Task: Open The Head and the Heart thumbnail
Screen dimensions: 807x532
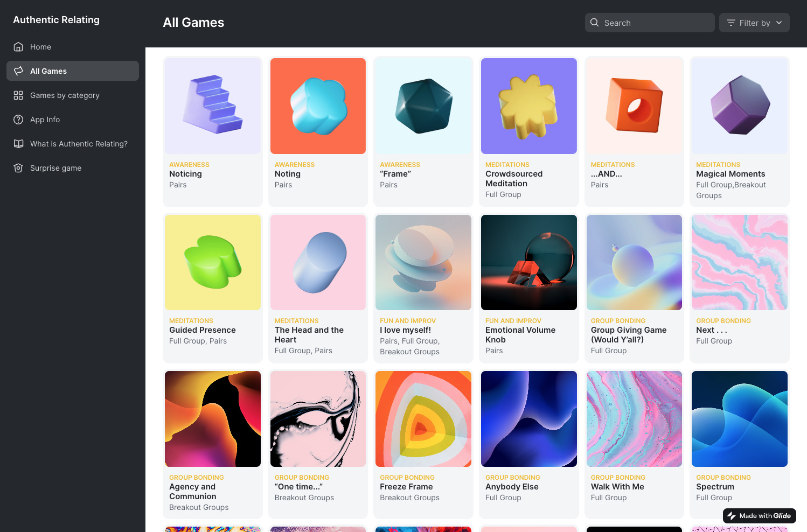Action: 318,262
